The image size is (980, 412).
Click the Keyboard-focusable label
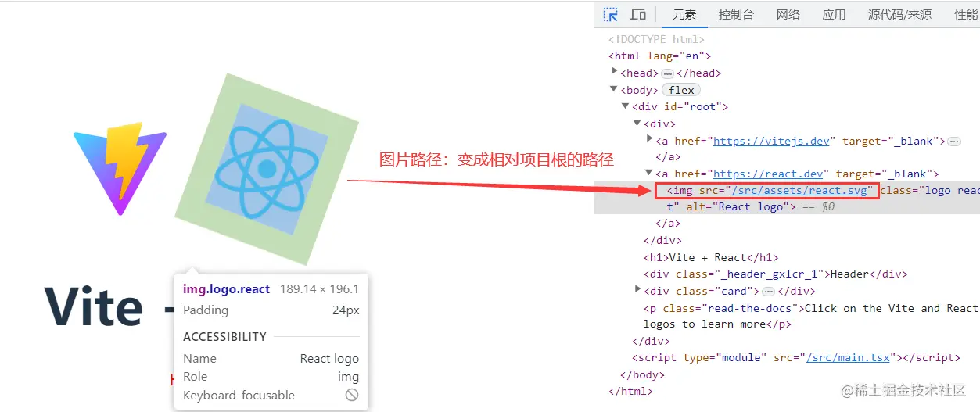(239, 396)
